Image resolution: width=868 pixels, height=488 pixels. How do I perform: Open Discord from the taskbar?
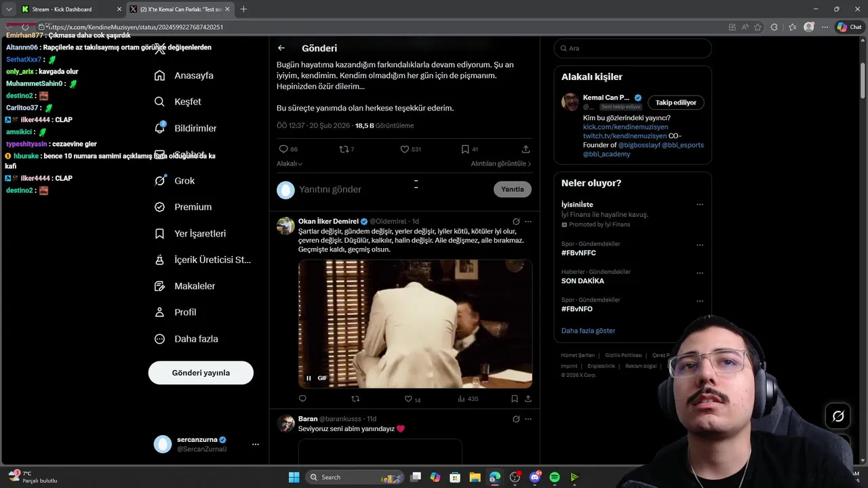[x=535, y=477]
